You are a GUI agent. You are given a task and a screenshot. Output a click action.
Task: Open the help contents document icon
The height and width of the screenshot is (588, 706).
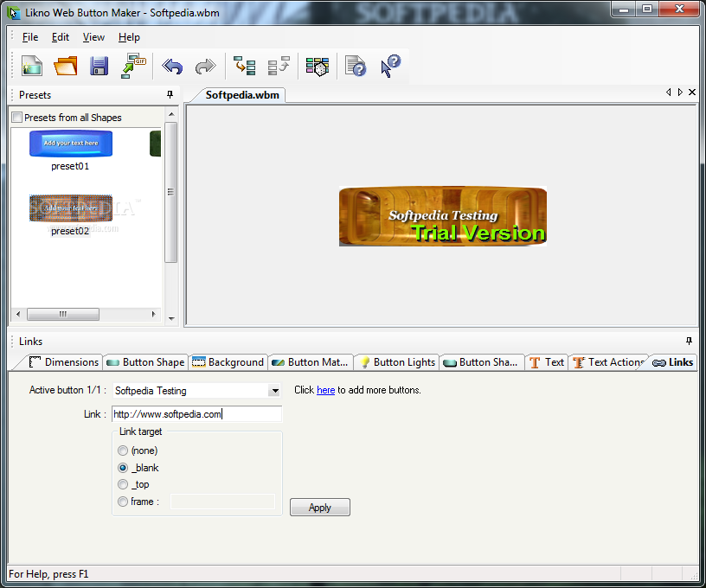[356, 66]
